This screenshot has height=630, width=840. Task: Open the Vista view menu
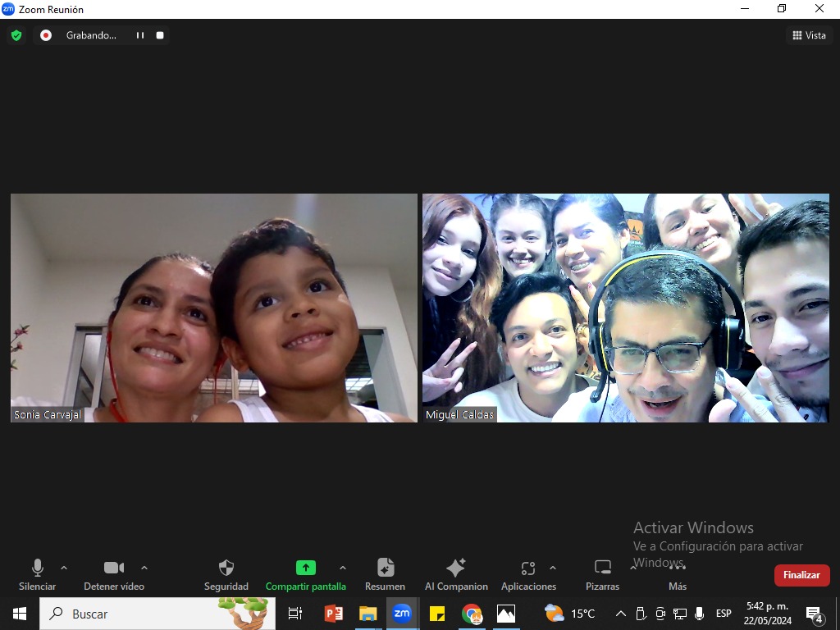pos(809,35)
